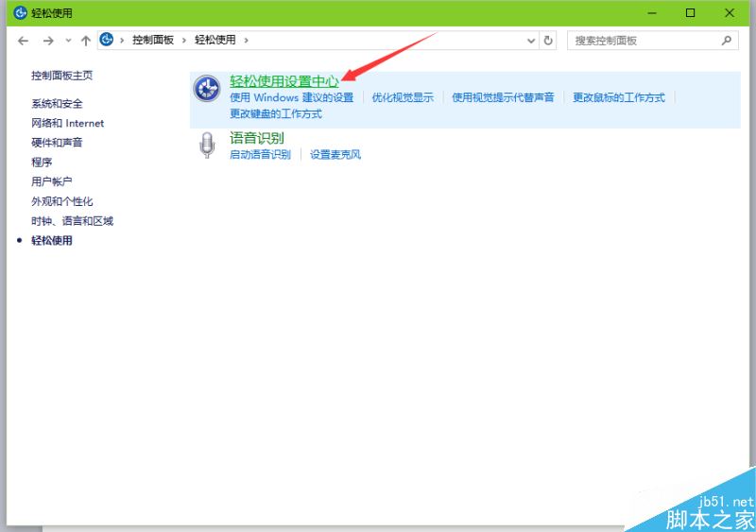Open the recent locations dropdown arrow
This screenshot has width=756, height=532.
pyautogui.click(x=67, y=41)
